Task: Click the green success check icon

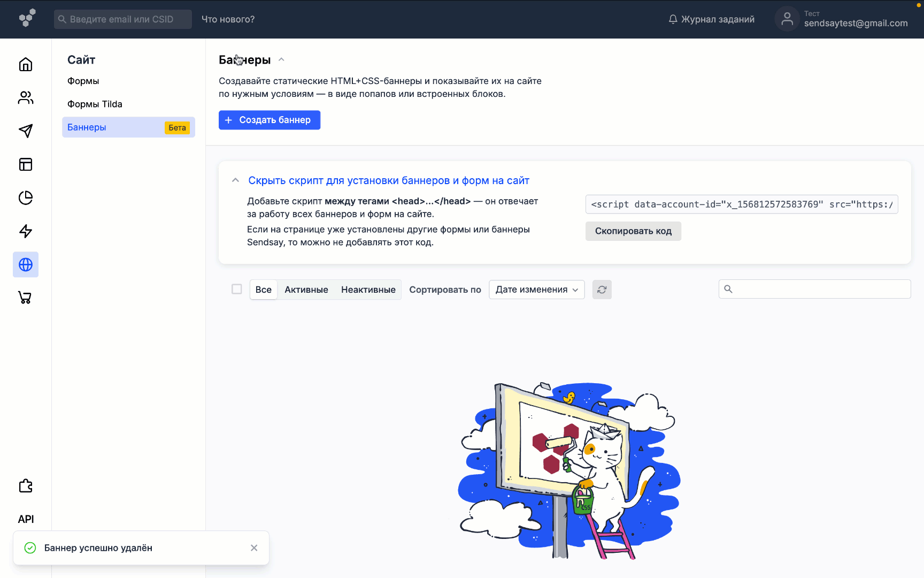Action: pyautogui.click(x=30, y=547)
